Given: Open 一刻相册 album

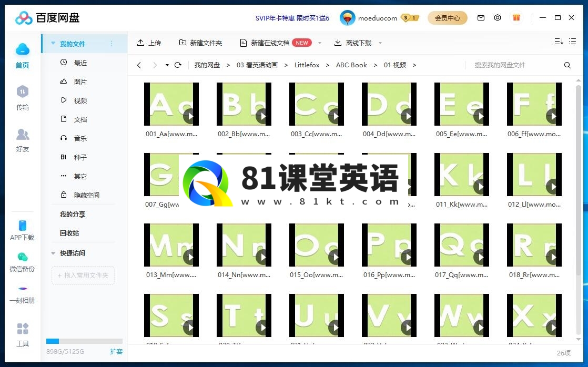Looking at the screenshot, I should click(23, 294).
